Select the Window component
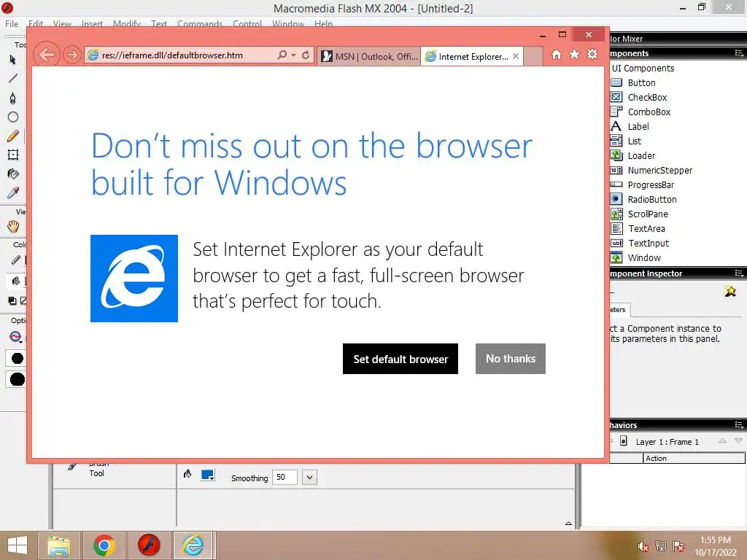 (x=644, y=258)
